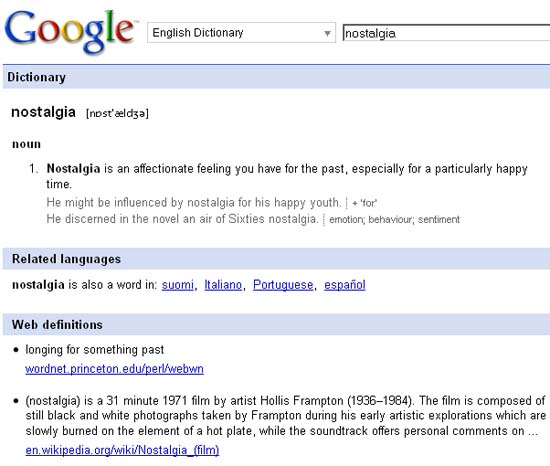
Task: Click the example sentence about Sixties nostalgia
Action: point(182,219)
